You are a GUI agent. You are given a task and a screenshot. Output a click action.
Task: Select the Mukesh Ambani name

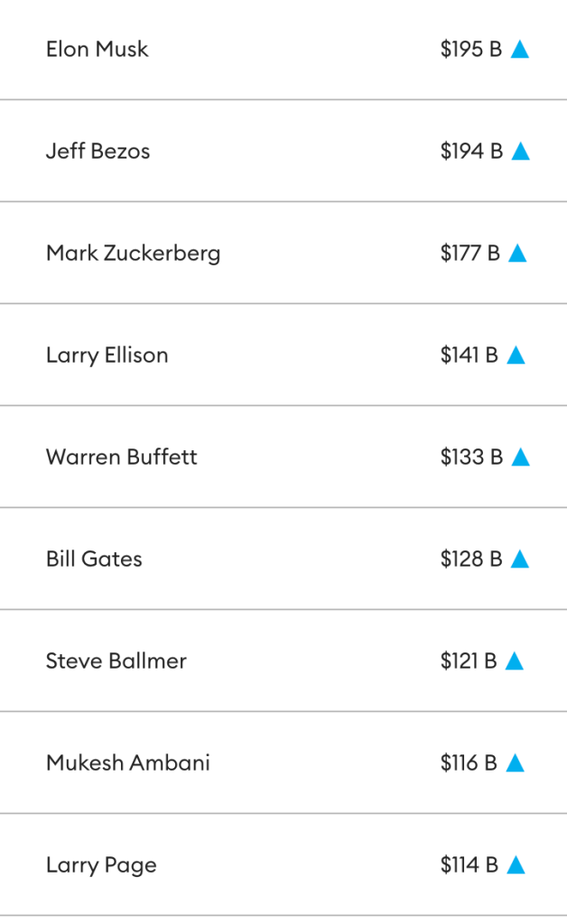127,763
